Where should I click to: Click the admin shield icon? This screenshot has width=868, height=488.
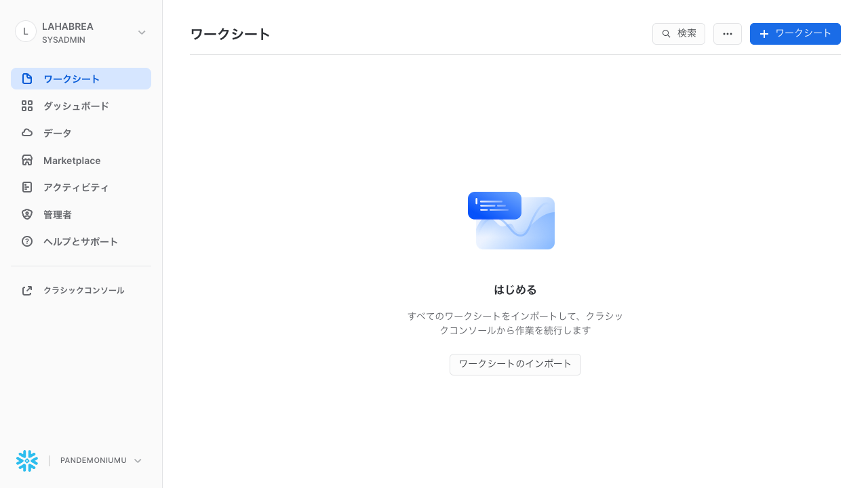27,214
